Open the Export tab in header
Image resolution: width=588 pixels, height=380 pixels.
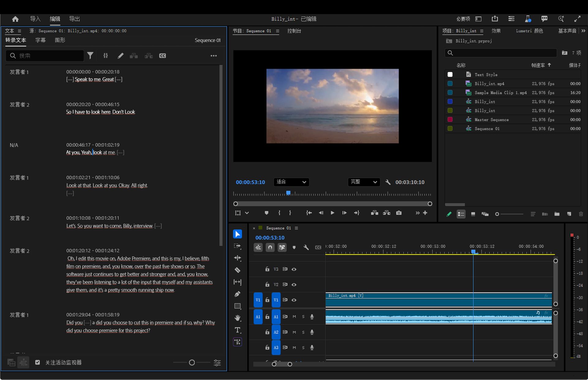pos(74,19)
